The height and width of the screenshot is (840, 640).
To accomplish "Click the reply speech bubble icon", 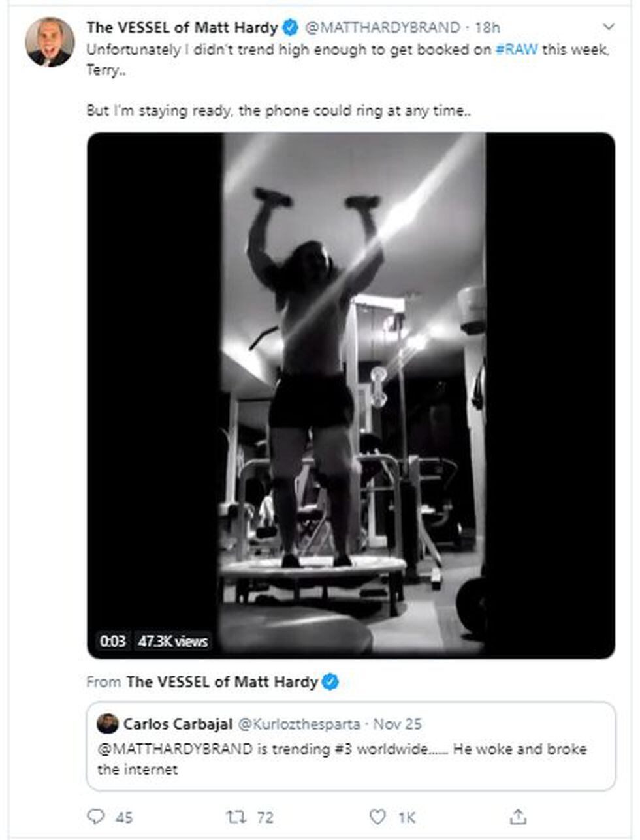I will tap(96, 816).
